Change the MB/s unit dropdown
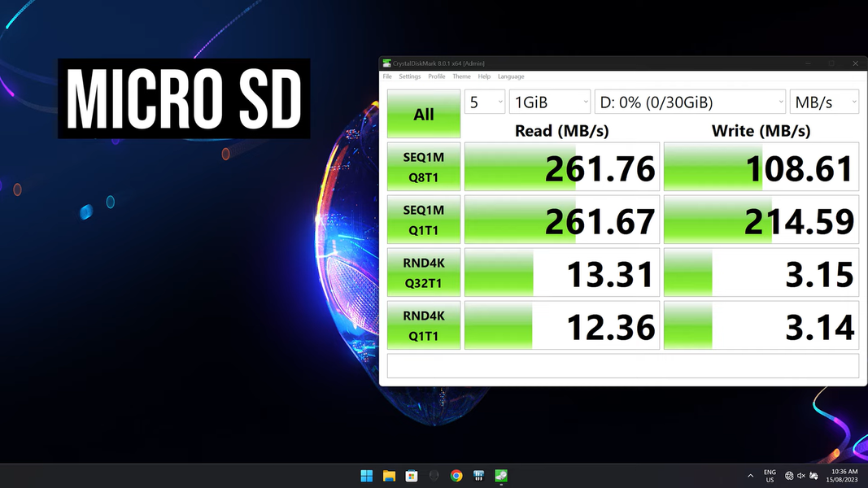 pos(824,102)
